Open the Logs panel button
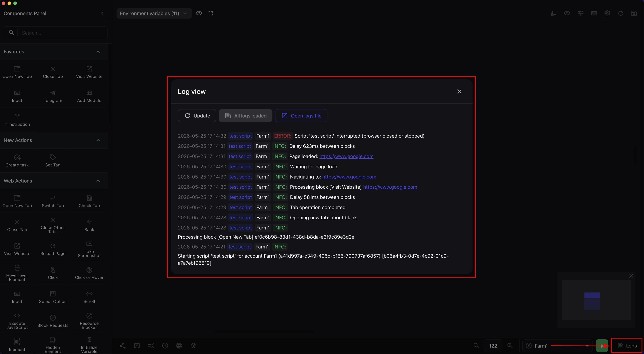Viewport: 644px width, 354px height. [x=627, y=346]
